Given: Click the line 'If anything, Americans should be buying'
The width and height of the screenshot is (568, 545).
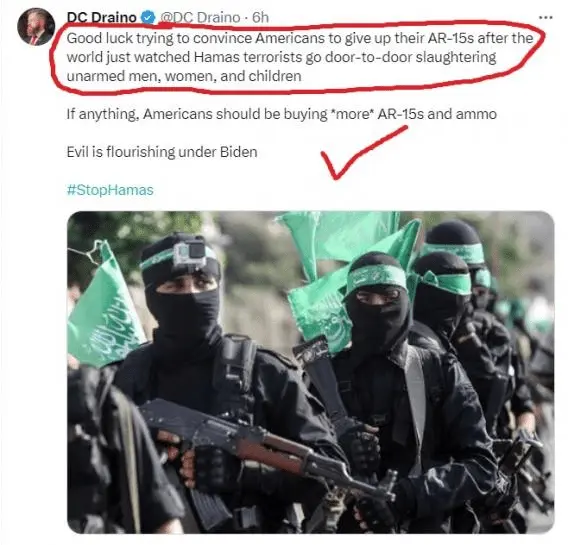Looking at the screenshot, I should tap(281, 114).
